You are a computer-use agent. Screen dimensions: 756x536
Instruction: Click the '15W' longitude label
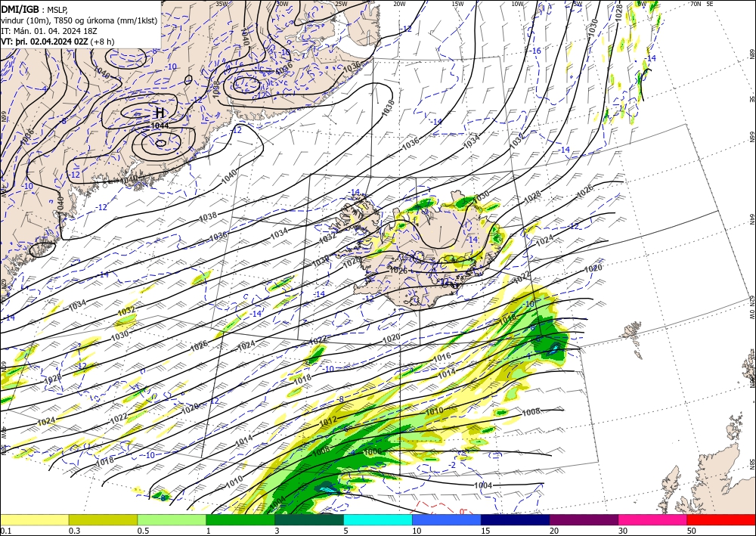457,4
